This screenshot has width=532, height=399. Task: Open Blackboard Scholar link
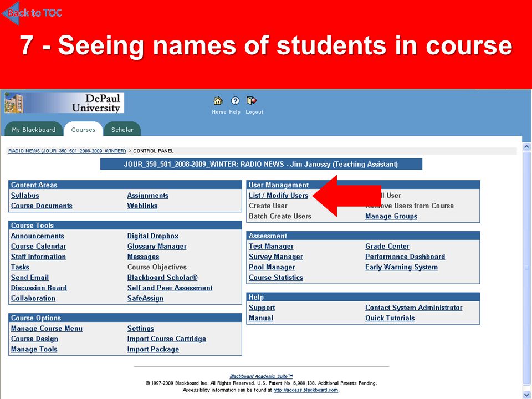(162, 278)
